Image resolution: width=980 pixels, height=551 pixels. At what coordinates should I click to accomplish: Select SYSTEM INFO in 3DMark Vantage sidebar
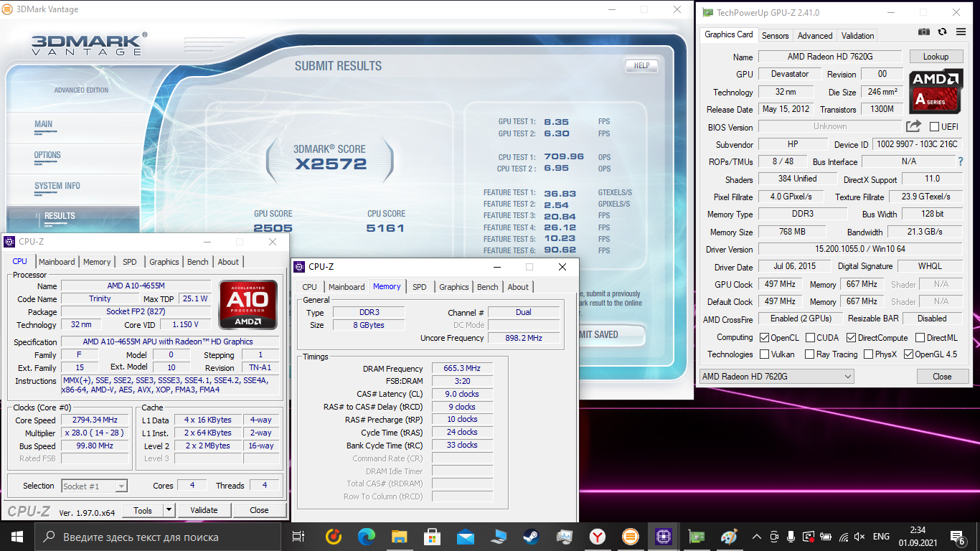(57, 186)
